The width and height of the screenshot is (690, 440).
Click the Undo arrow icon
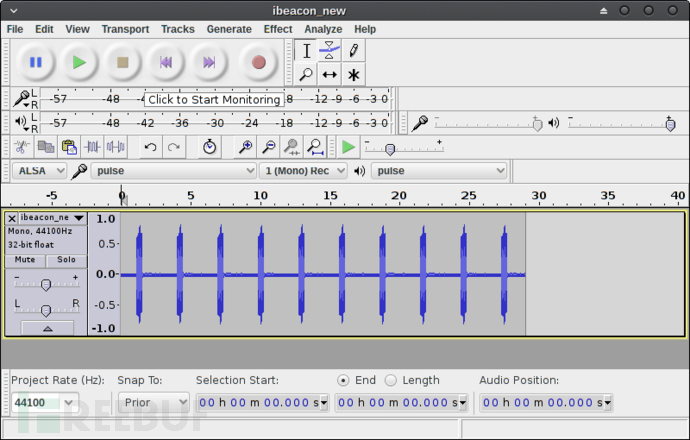[150, 147]
